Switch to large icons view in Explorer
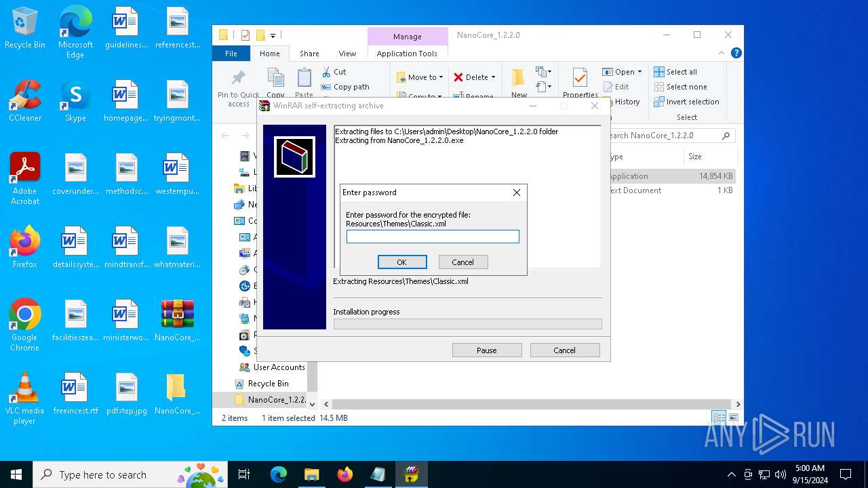Image resolution: width=868 pixels, height=488 pixels. pos(733,418)
